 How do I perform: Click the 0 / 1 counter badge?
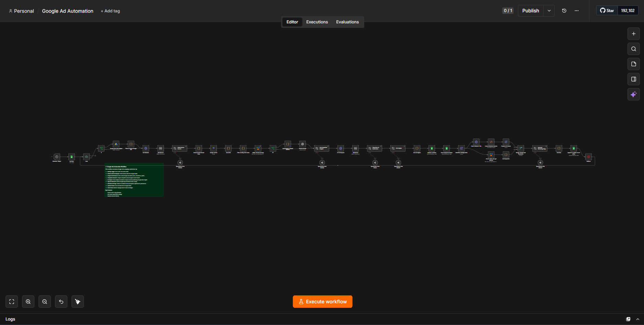point(508,11)
